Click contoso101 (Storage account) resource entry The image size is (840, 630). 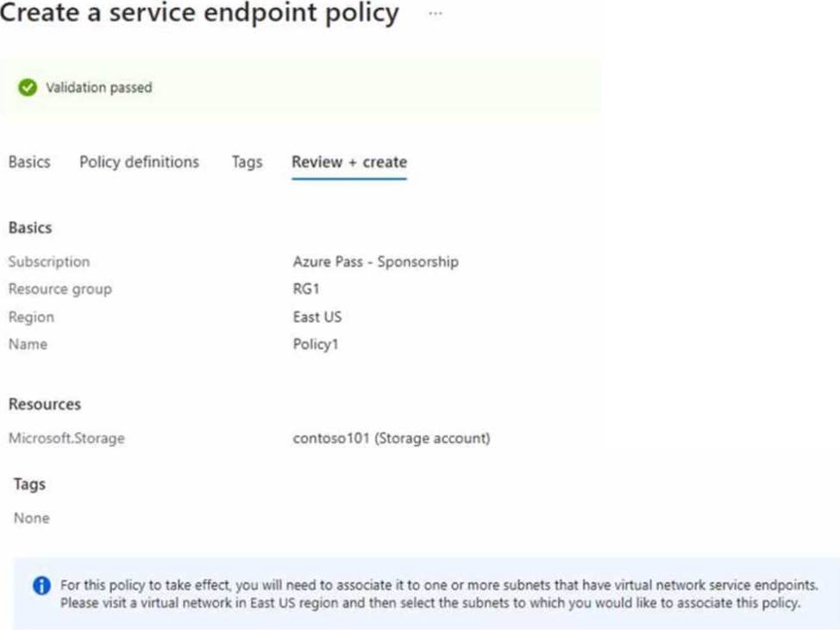click(392, 438)
